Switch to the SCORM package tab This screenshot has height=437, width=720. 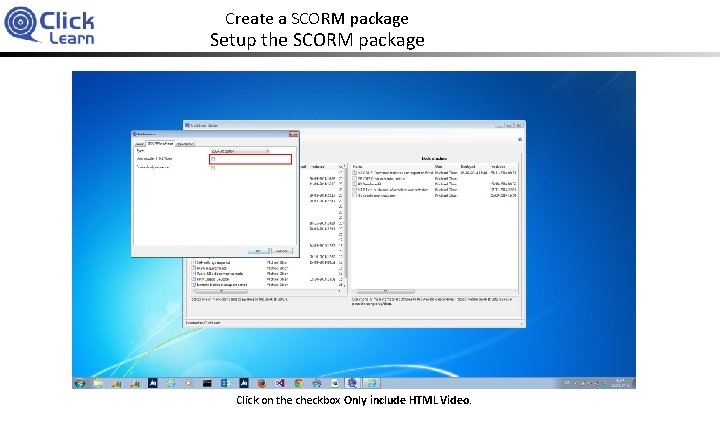(160, 144)
